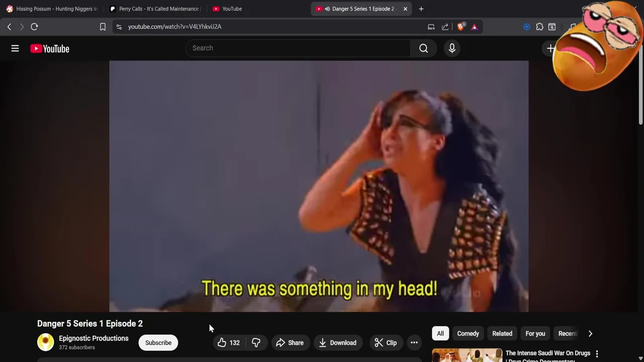This screenshot has height=362, width=644.
Task: Click the browser back arrow
Action: tap(9, 27)
